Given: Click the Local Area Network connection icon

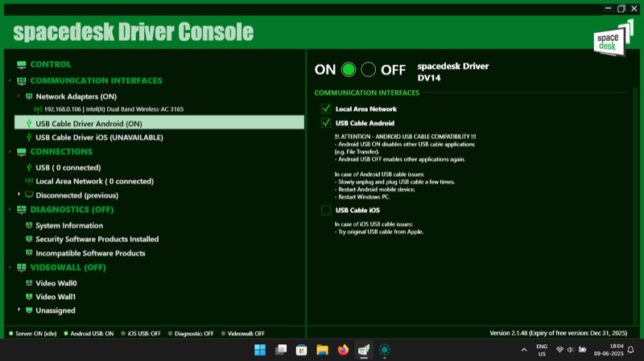Looking at the screenshot, I should 29,181.
